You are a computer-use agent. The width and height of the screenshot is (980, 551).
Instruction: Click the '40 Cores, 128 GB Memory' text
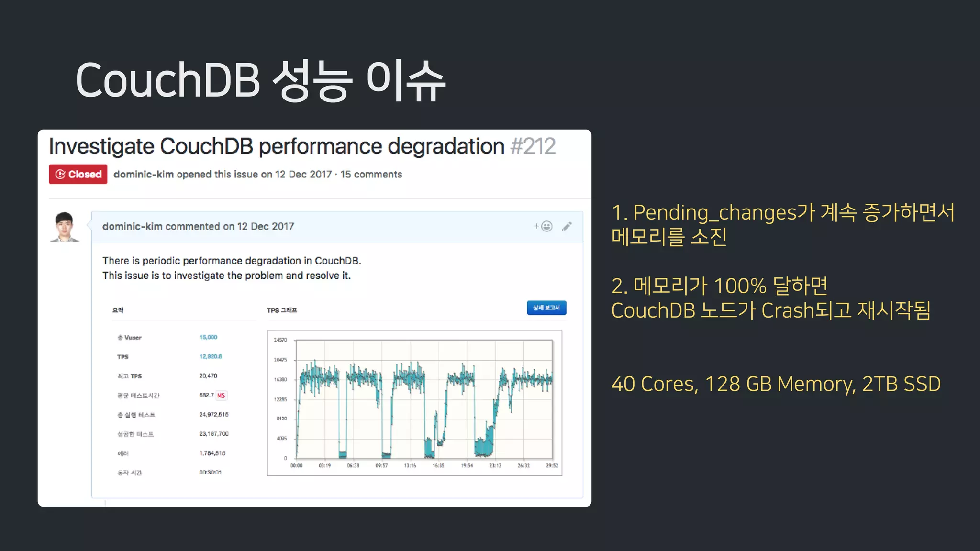776,384
